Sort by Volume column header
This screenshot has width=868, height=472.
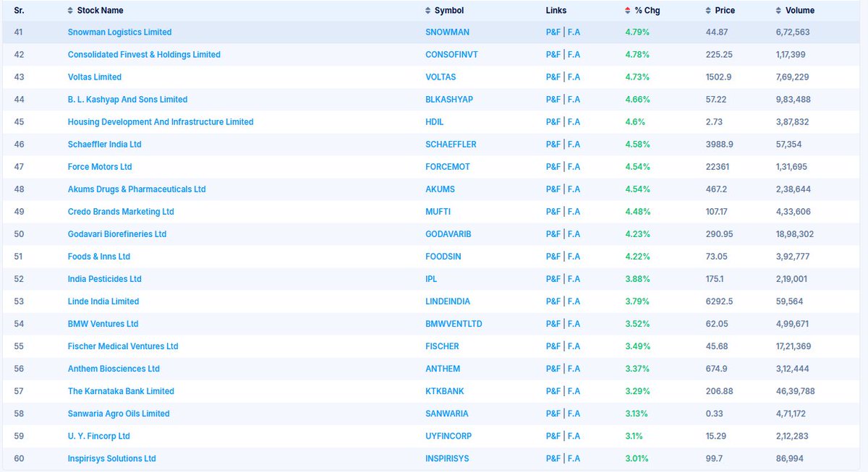click(x=795, y=10)
